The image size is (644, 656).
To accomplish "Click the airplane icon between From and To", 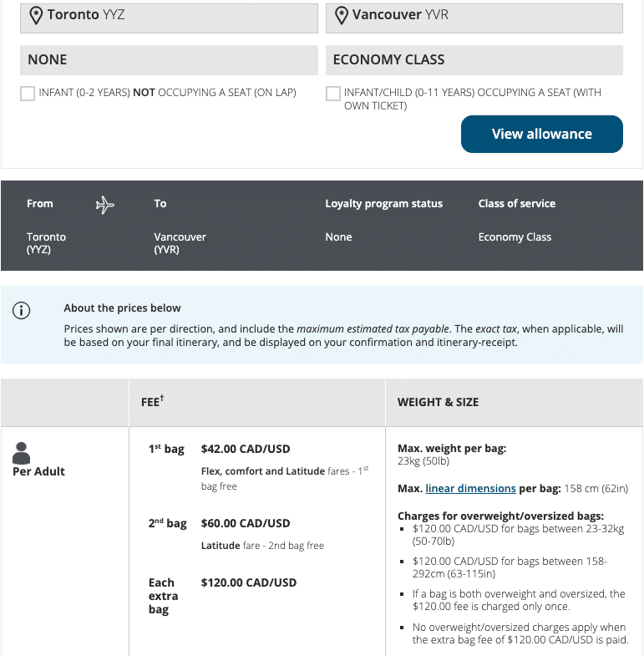I will [104, 204].
